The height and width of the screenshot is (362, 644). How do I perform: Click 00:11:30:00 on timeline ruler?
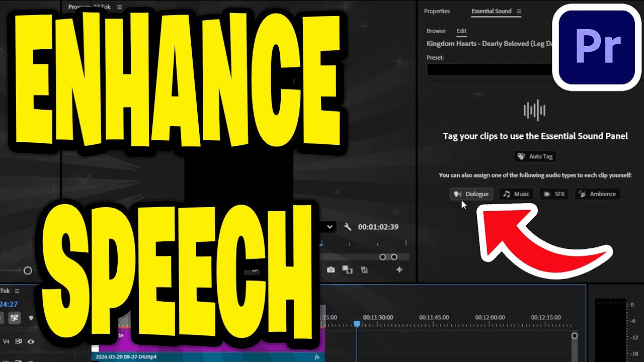[378, 318]
